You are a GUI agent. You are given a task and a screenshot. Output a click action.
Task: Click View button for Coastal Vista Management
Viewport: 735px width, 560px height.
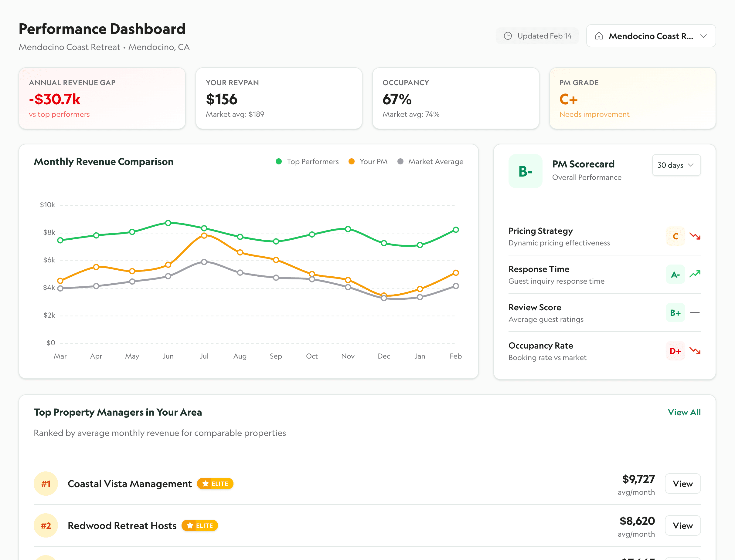[682, 484]
